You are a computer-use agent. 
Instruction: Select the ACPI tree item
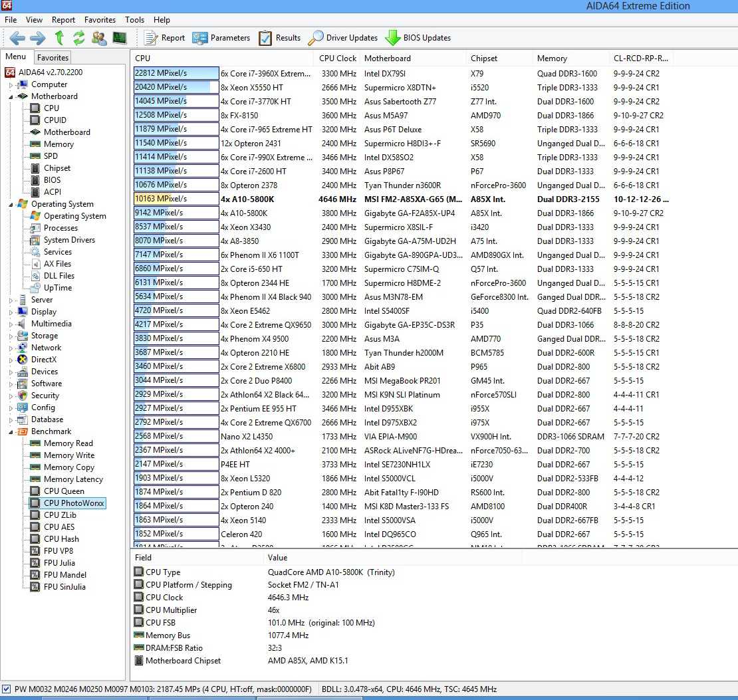(53, 191)
